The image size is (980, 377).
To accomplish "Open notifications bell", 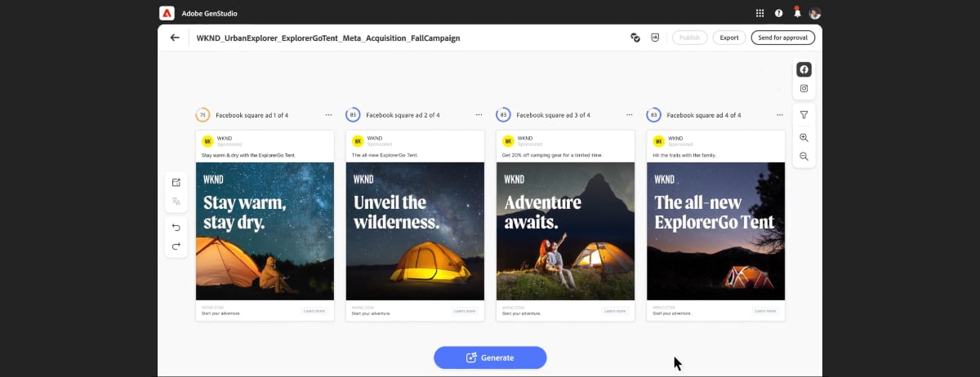I will click(x=797, y=13).
